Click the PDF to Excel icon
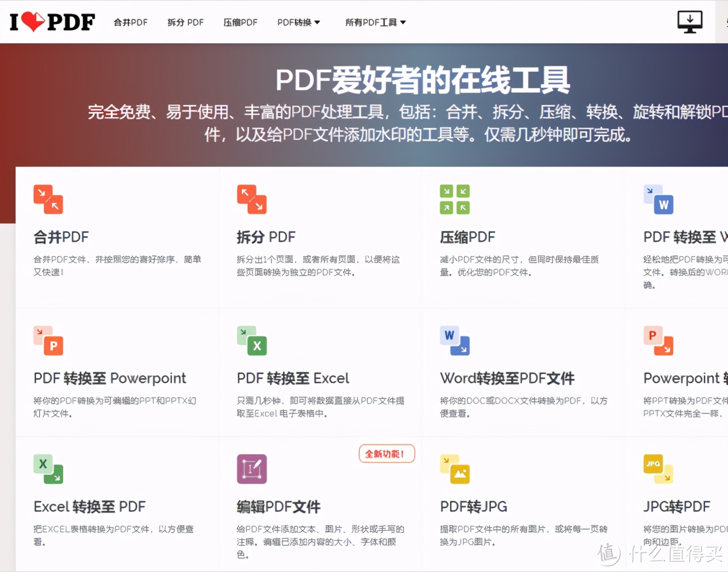The height and width of the screenshot is (572, 728). pos(252,341)
